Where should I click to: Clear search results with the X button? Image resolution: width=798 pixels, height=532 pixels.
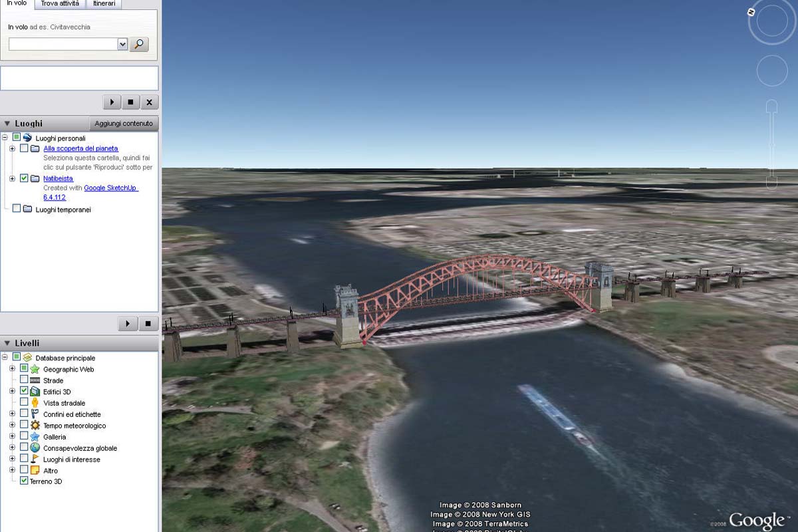(x=150, y=102)
